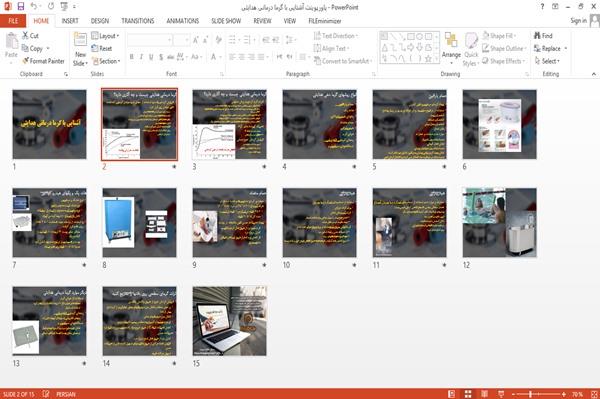This screenshot has height=399, width=600.
Task: Toggle Underline formatting
Action: tap(151, 57)
